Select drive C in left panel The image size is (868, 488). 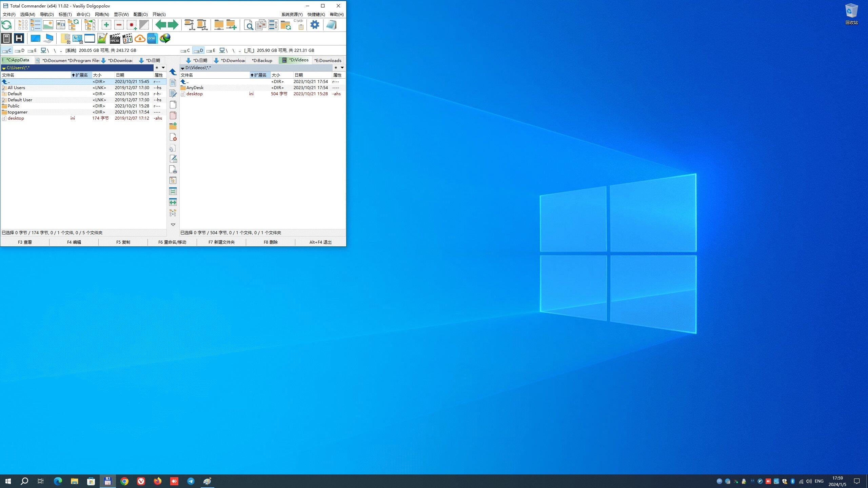(x=7, y=50)
